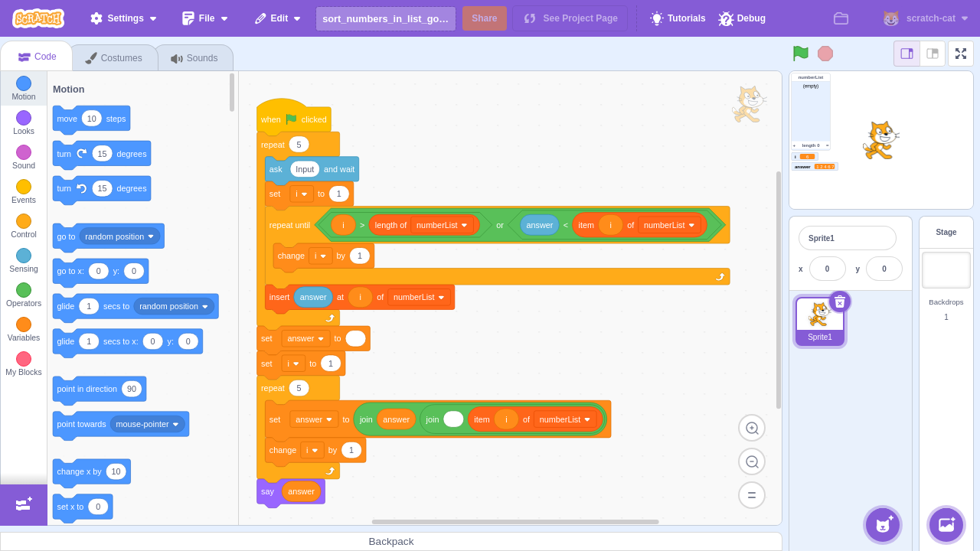
Task: Open variable dropdown in 'change i by 1' inside repeat until
Action: pos(320,256)
